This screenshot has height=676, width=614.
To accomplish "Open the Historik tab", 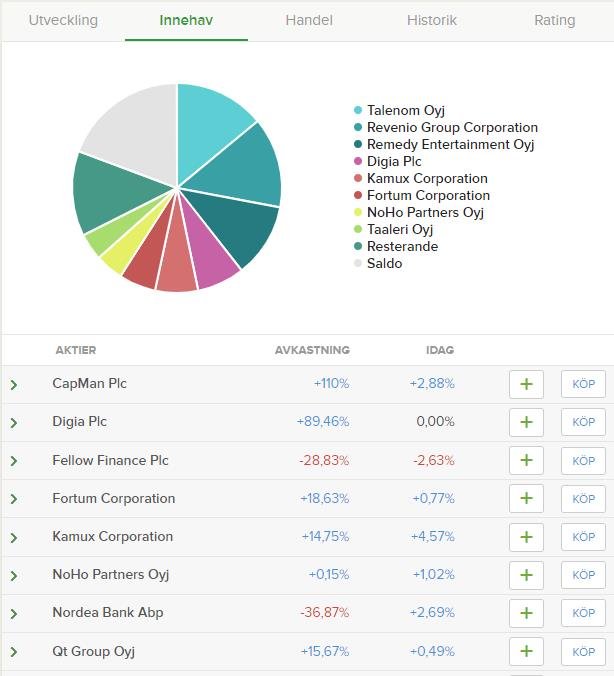I will point(432,20).
